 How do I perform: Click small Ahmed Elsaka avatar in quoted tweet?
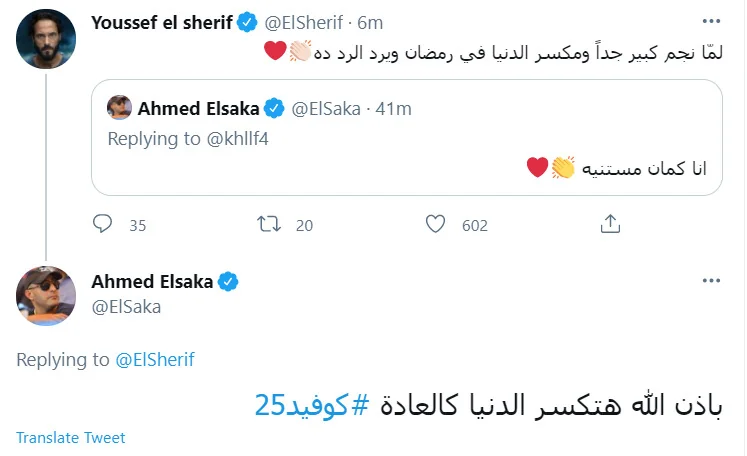point(120,107)
